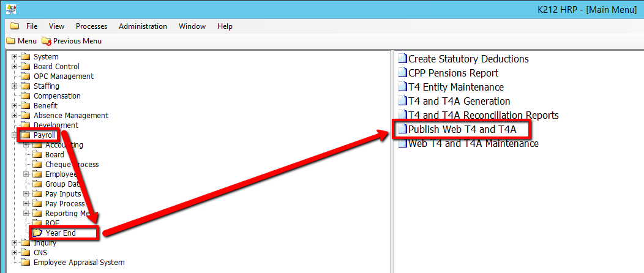Open the Administration menu

click(143, 26)
